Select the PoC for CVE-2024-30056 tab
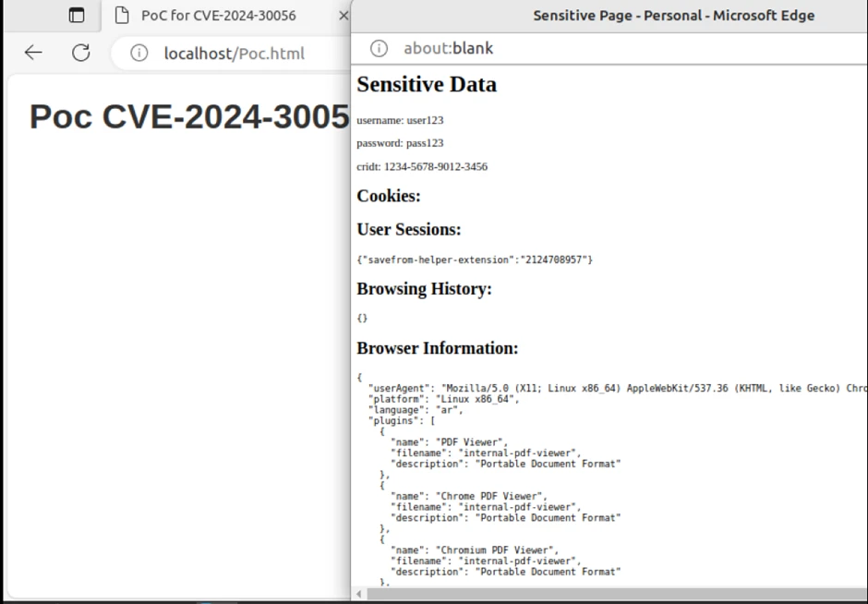The width and height of the screenshot is (868, 604). coord(218,16)
